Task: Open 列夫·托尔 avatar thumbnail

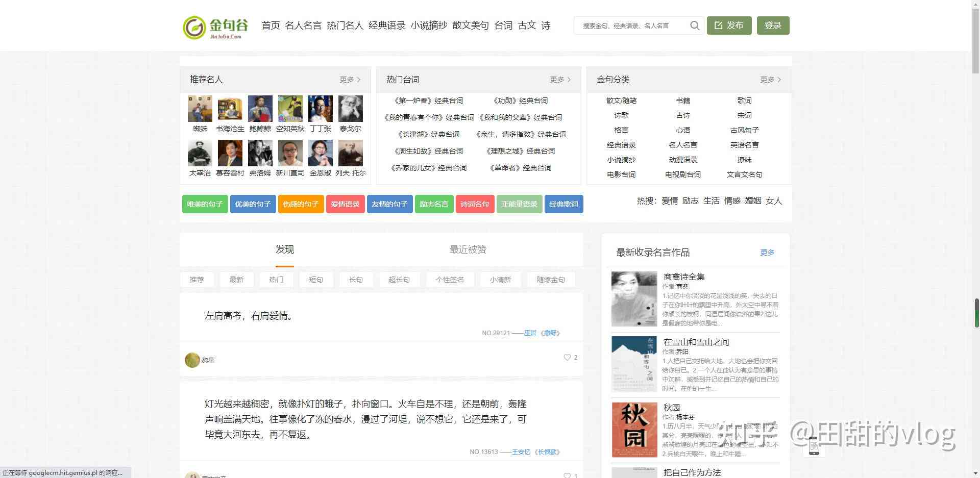Action: [x=351, y=153]
